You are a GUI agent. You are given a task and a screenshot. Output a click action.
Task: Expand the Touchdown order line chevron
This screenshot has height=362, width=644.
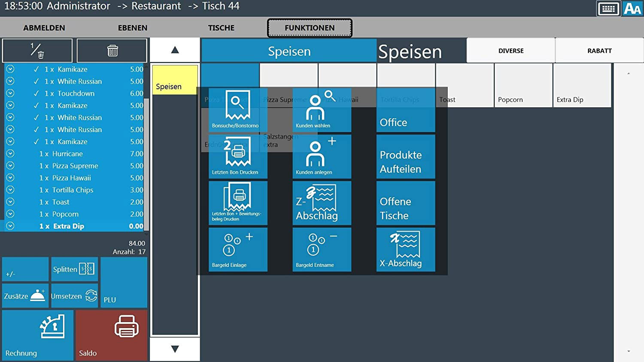point(10,93)
